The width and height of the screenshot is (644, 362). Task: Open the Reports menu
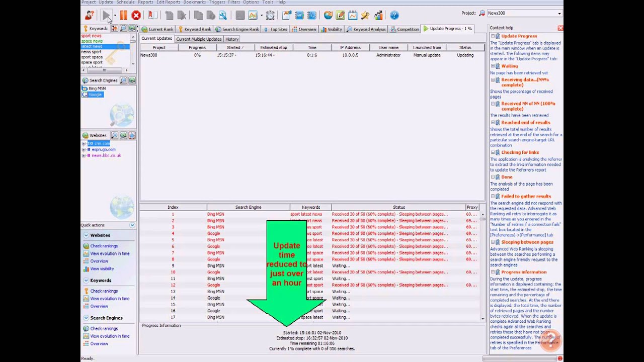point(145,2)
